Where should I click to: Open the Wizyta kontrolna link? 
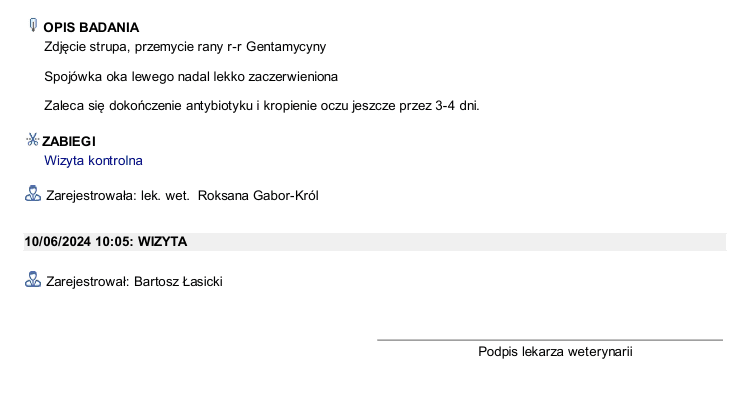[x=93, y=160]
